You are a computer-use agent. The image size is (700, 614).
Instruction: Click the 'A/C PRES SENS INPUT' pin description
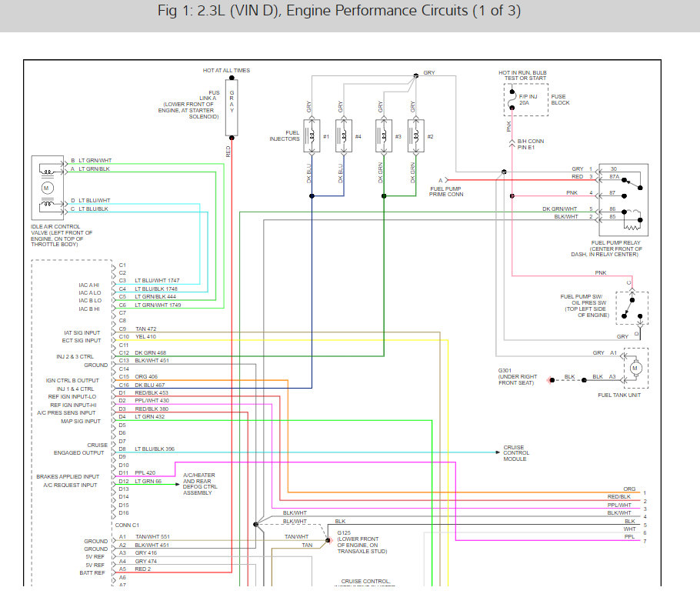tap(66, 412)
